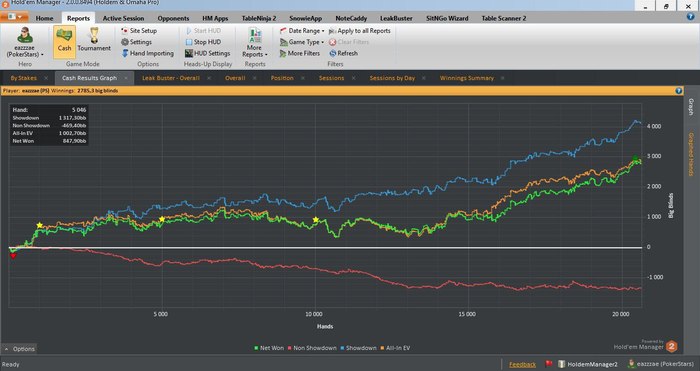Switch to Sessions by Day tab

(392, 78)
